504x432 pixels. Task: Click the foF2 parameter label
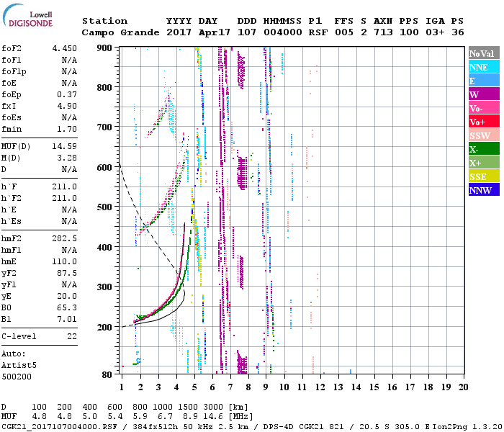[12, 48]
